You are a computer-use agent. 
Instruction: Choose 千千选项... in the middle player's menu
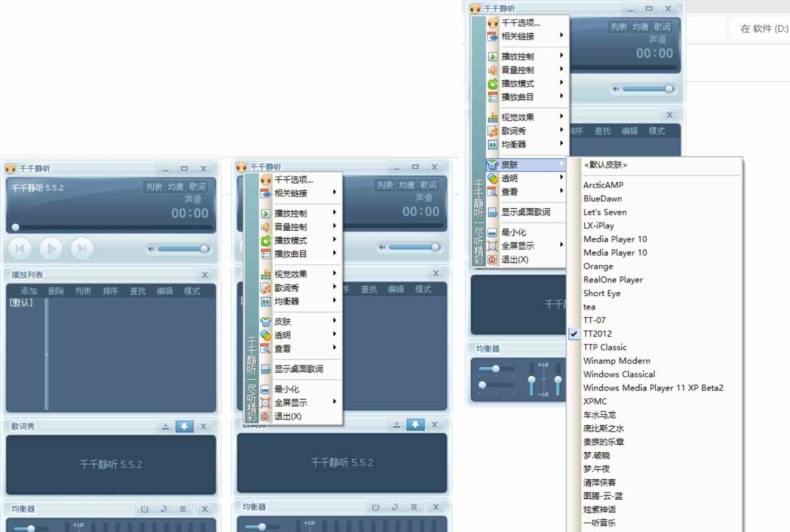click(x=300, y=180)
